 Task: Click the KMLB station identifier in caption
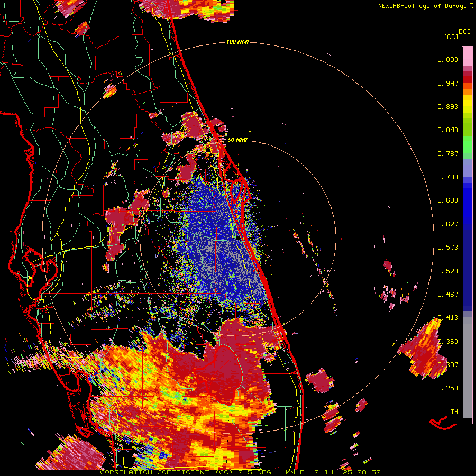pyautogui.click(x=296, y=472)
